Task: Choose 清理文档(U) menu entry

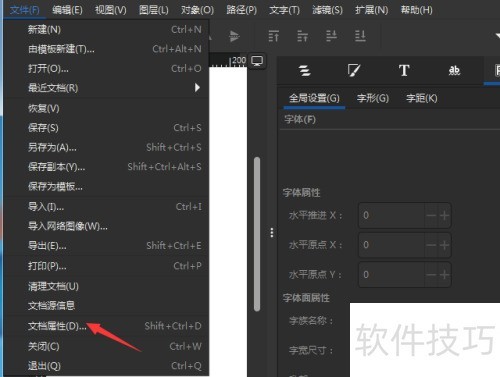Action: [107, 286]
